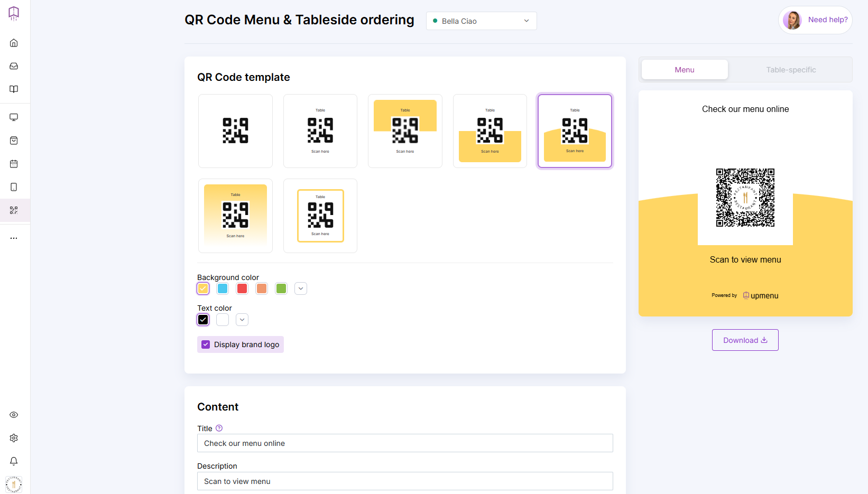Choose the green background color swatch

point(281,288)
